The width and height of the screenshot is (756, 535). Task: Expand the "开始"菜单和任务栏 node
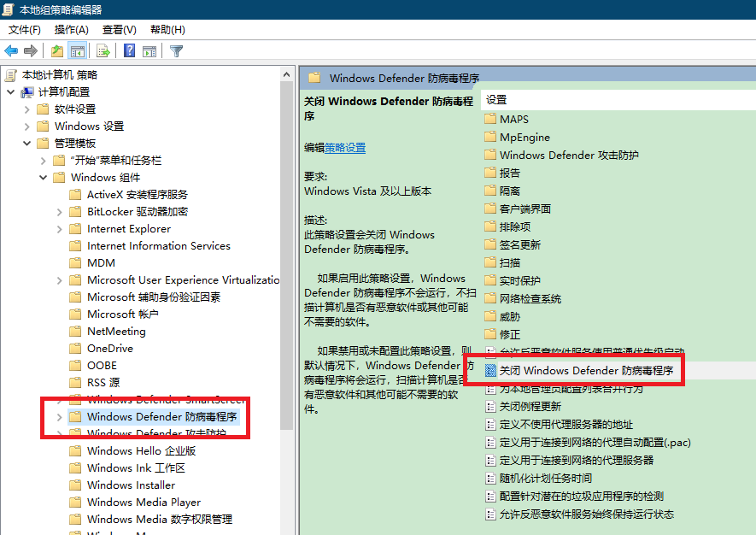click(44, 161)
